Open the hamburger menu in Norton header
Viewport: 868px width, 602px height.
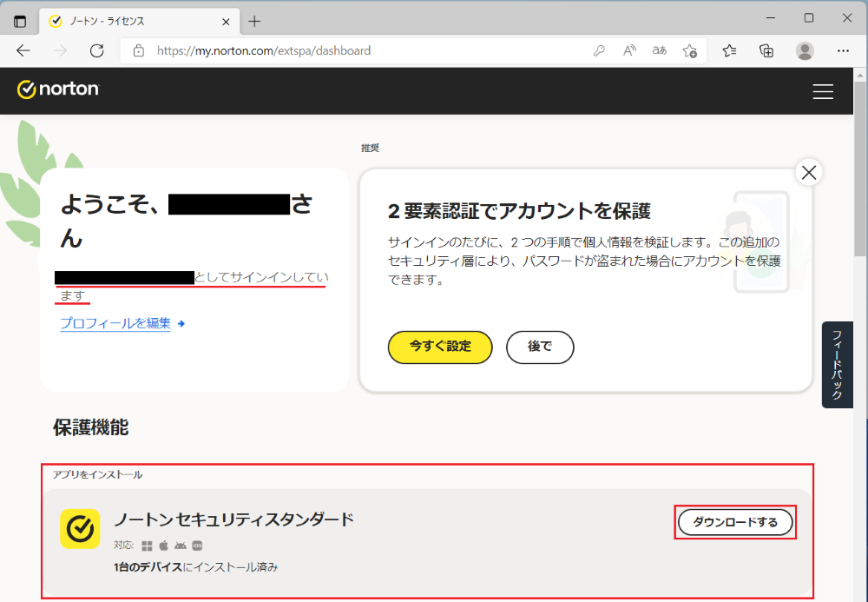coord(823,91)
